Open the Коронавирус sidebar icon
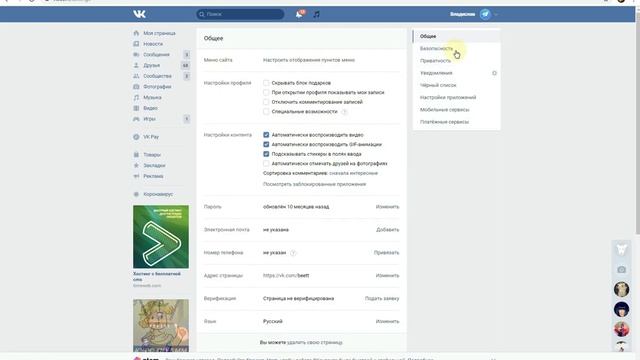Viewport: 640px width, 360px height. (136, 194)
